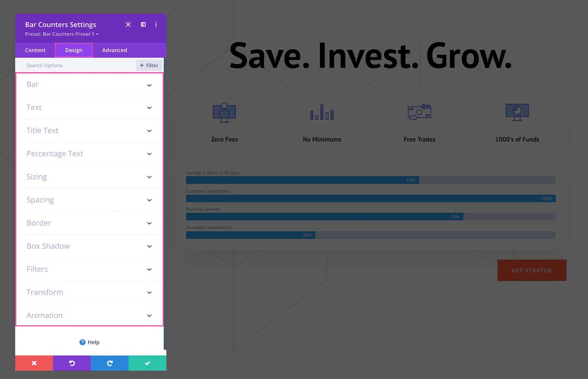588x379 pixels.
Task: Undo the last change with the undo icon
Action: tap(72, 363)
